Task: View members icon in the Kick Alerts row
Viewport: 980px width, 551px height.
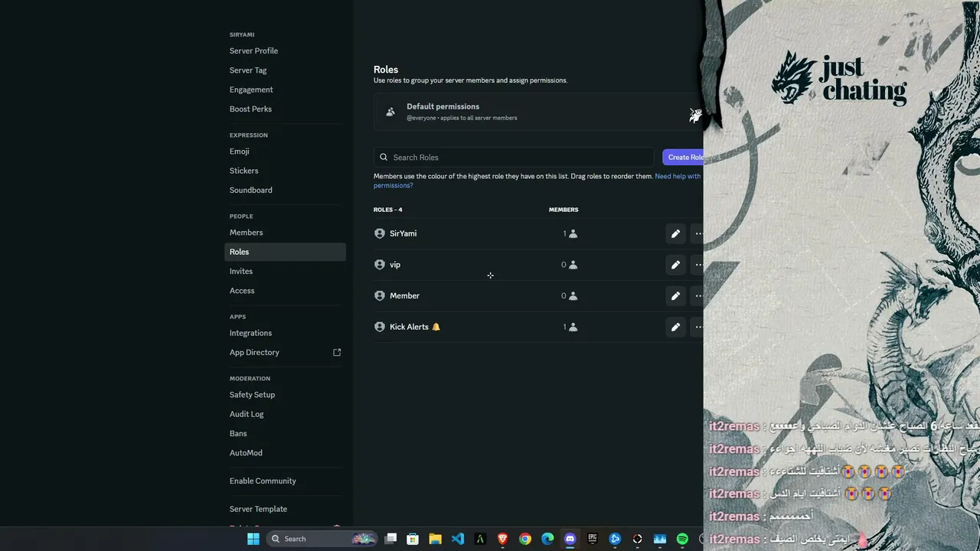Action: pos(573,327)
